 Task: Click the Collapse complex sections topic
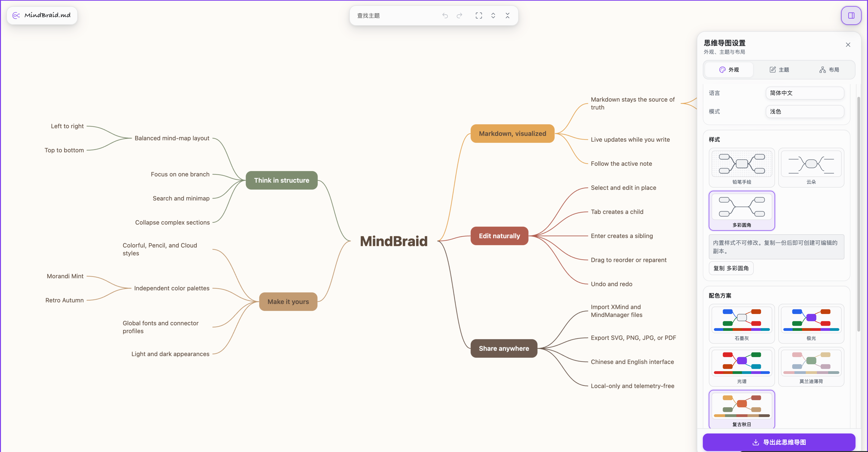(x=172, y=222)
